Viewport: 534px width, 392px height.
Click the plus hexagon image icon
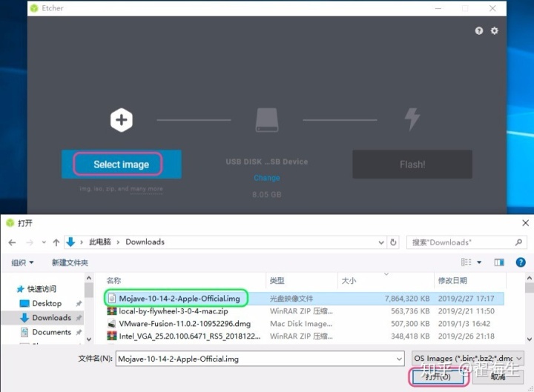pos(121,120)
